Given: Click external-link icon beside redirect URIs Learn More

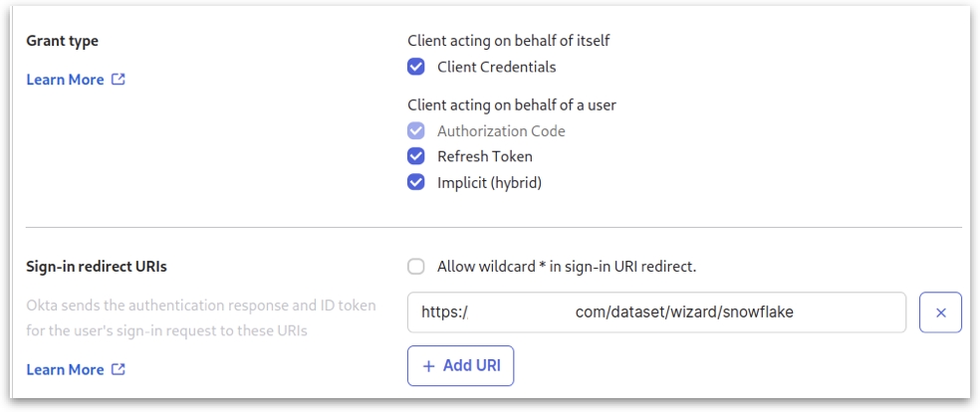Looking at the screenshot, I should [x=119, y=370].
